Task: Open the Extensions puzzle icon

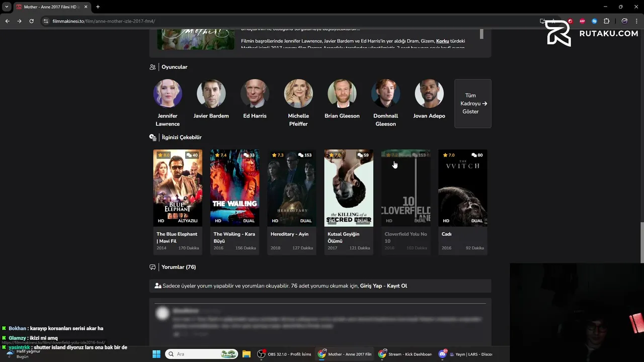Action: tap(606, 21)
